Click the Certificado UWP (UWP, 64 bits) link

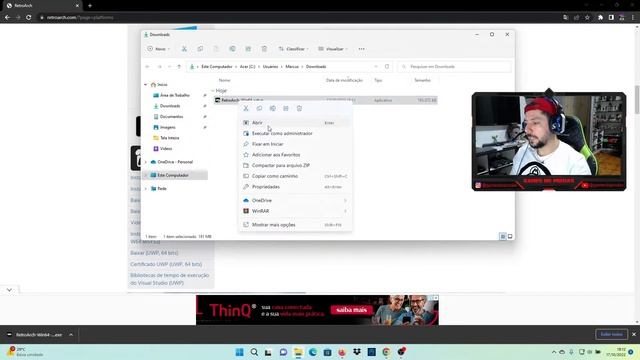[166, 264]
